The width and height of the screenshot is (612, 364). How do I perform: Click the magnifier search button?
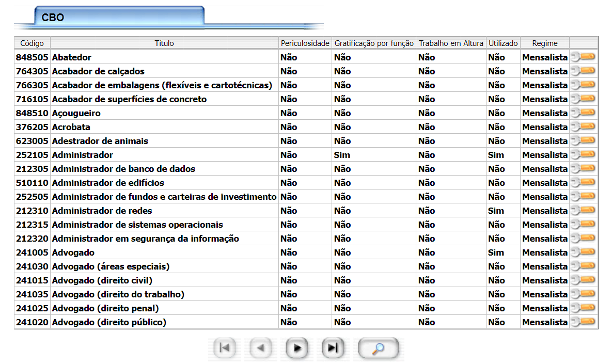[x=379, y=349]
